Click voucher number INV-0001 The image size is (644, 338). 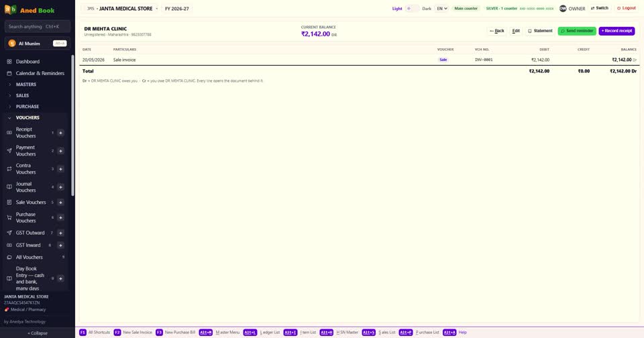pyautogui.click(x=484, y=60)
